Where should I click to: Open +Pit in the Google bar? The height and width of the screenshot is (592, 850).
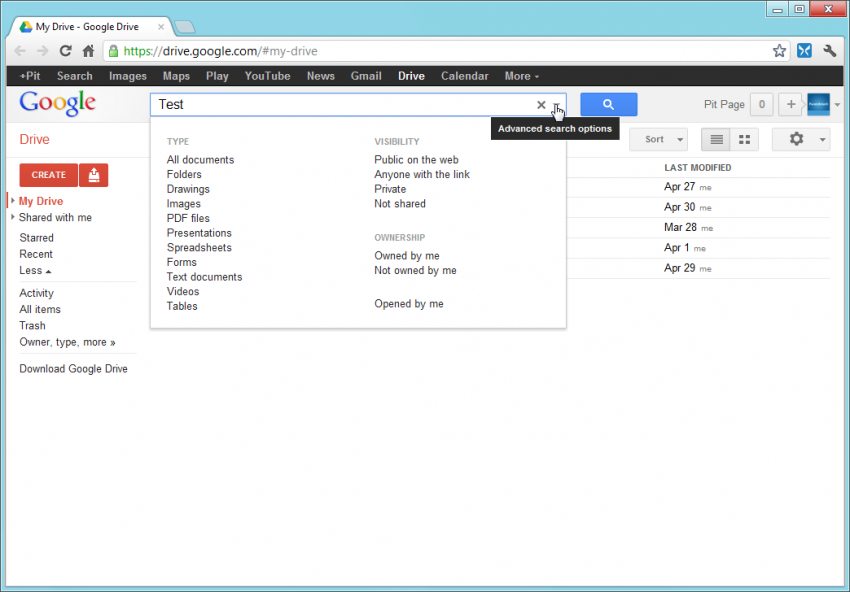point(30,76)
